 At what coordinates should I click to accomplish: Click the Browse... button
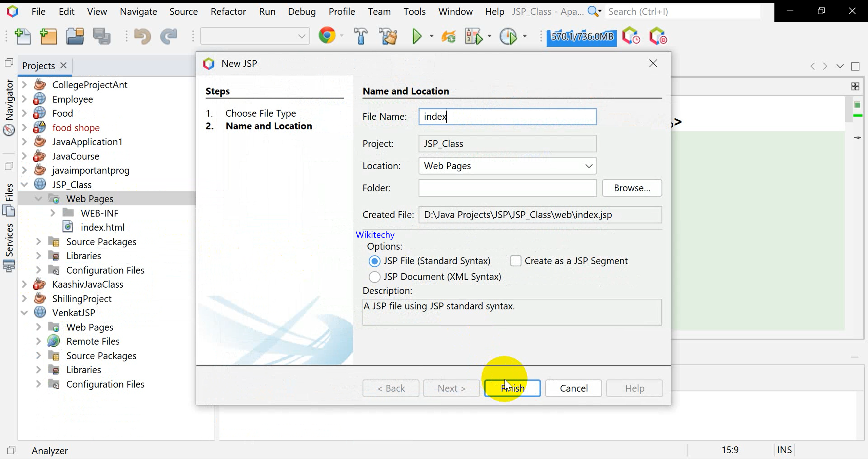pyautogui.click(x=632, y=188)
